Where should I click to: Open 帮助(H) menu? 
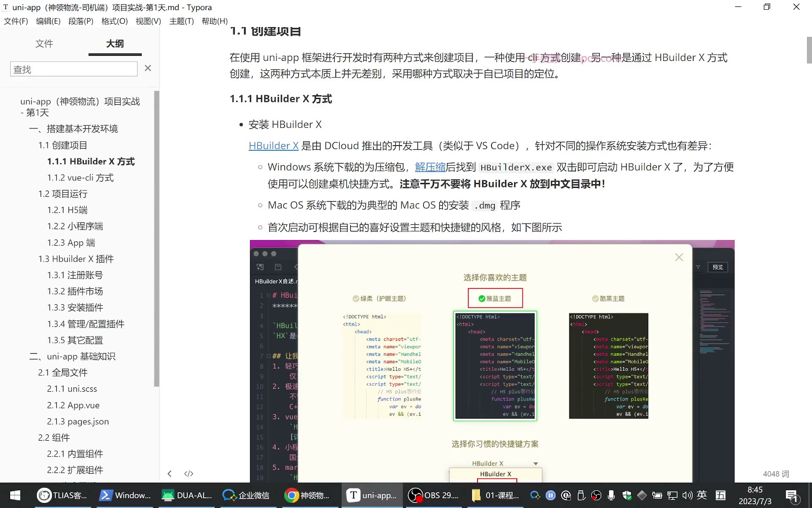click(x=214, y=21)
